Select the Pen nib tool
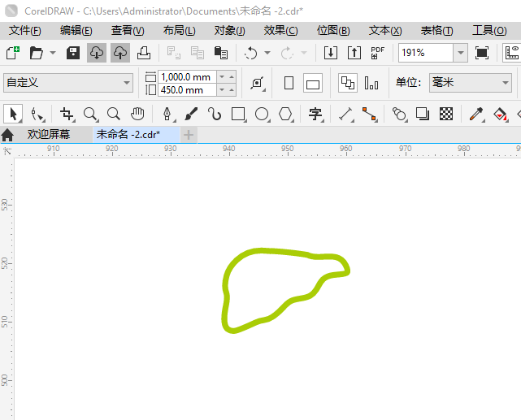521x420 pixels. (167, 114)
